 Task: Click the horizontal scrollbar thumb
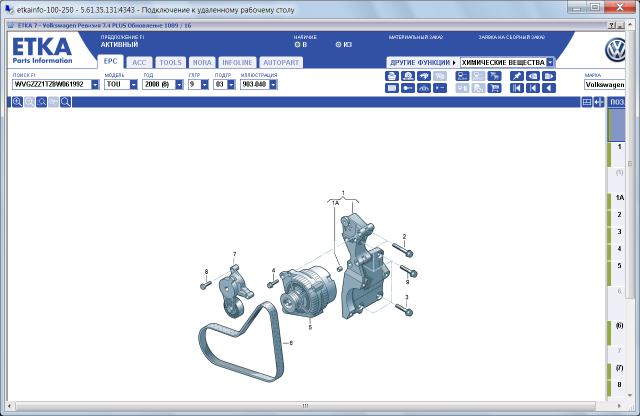pos(305,406)
